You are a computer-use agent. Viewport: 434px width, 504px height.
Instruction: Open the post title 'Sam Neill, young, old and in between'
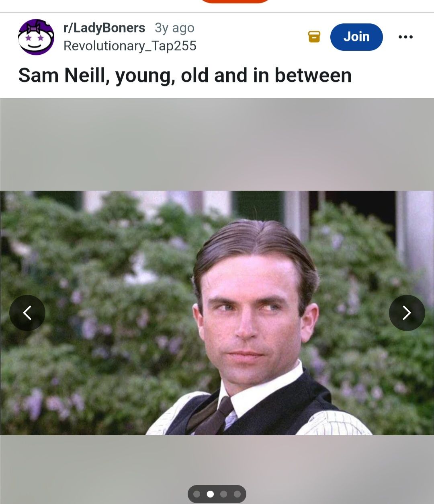pos(185,76)
